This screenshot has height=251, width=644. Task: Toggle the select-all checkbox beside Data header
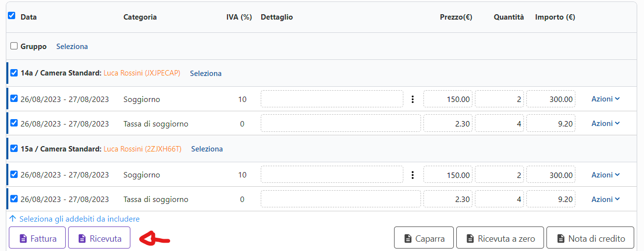[x=12, y=16]
